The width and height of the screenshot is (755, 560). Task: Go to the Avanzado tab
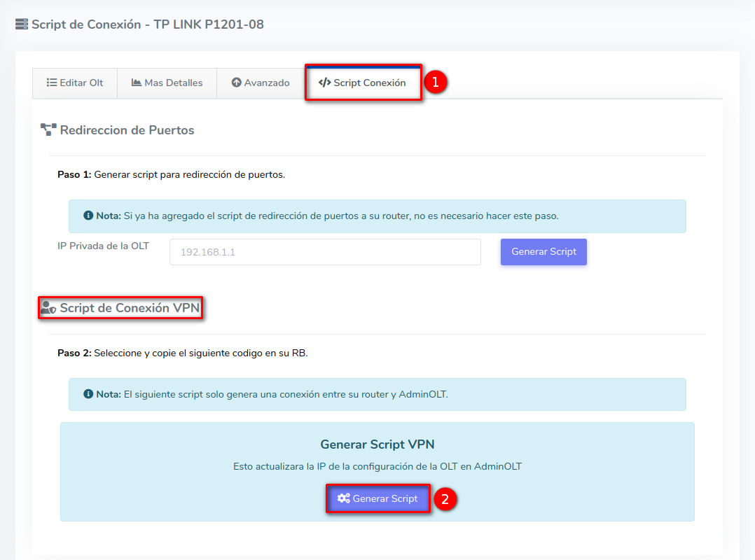point(260,83)
